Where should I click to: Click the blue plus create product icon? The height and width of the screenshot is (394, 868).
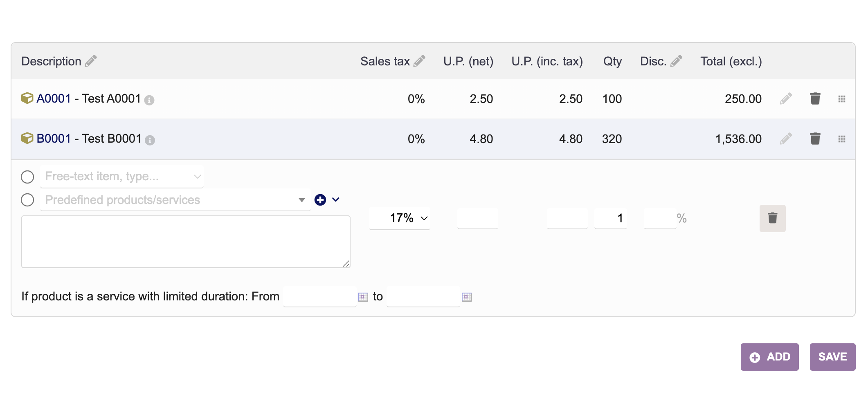[x=320, y=200]
